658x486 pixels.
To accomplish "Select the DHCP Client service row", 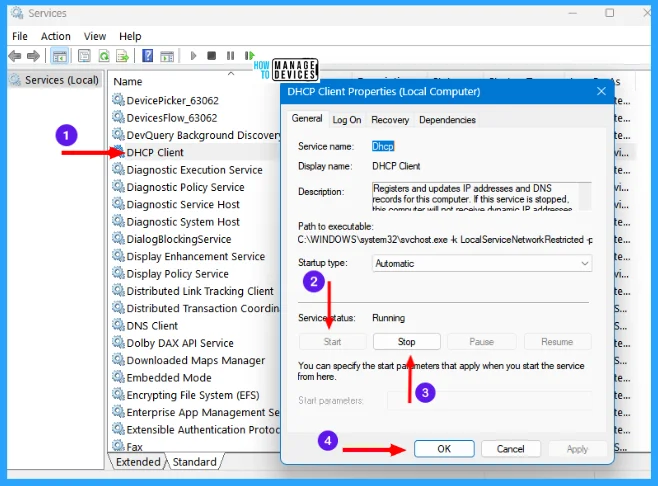I will [x=194, y=152].
